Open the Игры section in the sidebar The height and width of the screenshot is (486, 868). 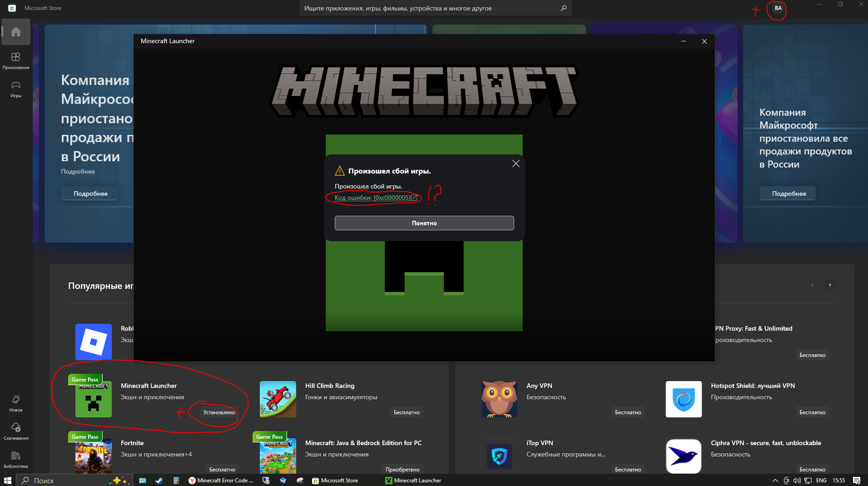pos(16,89)
